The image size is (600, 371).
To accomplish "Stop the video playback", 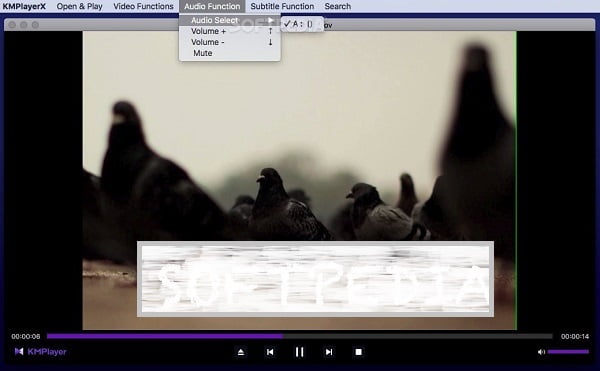I will (x=359, y=352).
